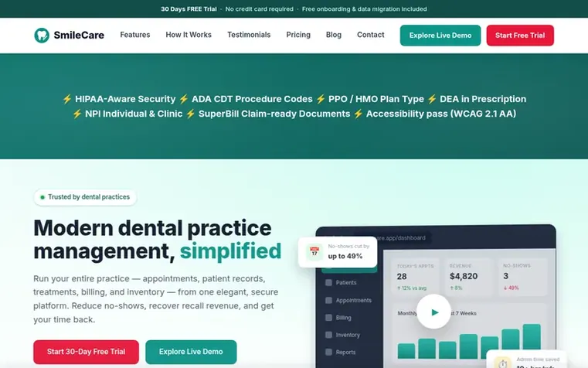Click the lightning icon before ADA CDT Procedure Codes
The width and height of the screenshot is (588, 368).
tap(184, 99)
